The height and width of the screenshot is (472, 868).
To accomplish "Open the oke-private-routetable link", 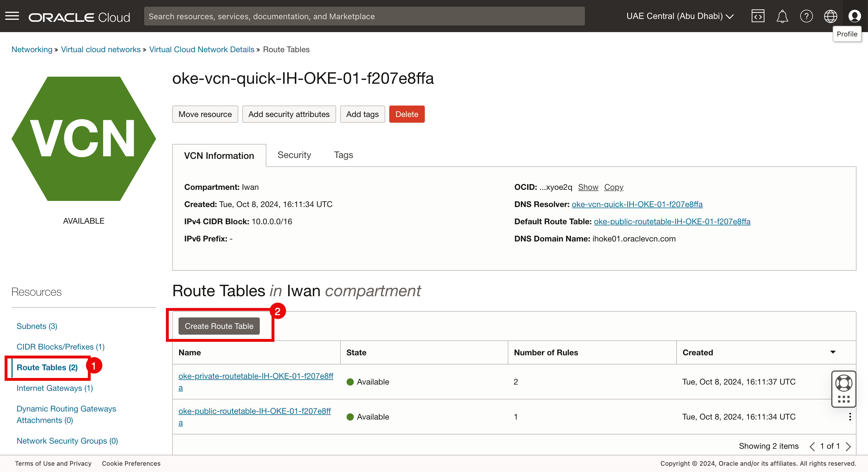I will (255, 376).
